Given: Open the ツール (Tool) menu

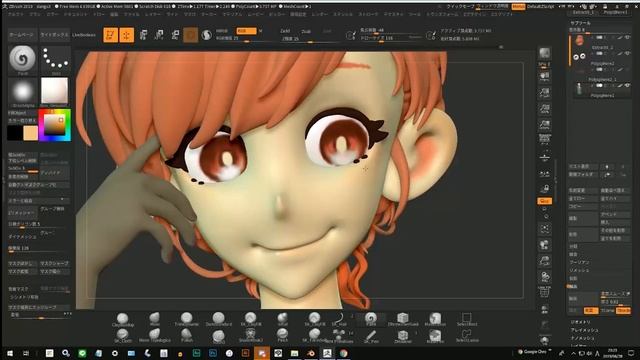Looking at the screenshot, I should 414,14.
